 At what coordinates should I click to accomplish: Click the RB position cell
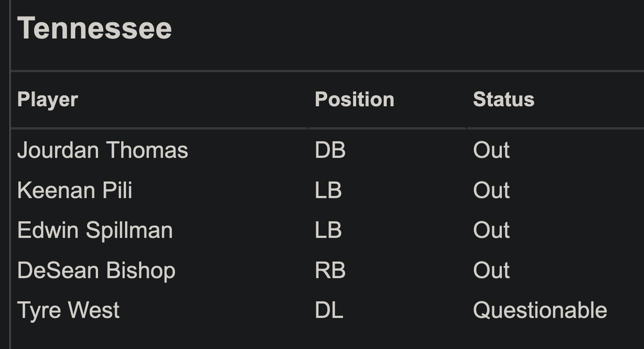(330, 270)
